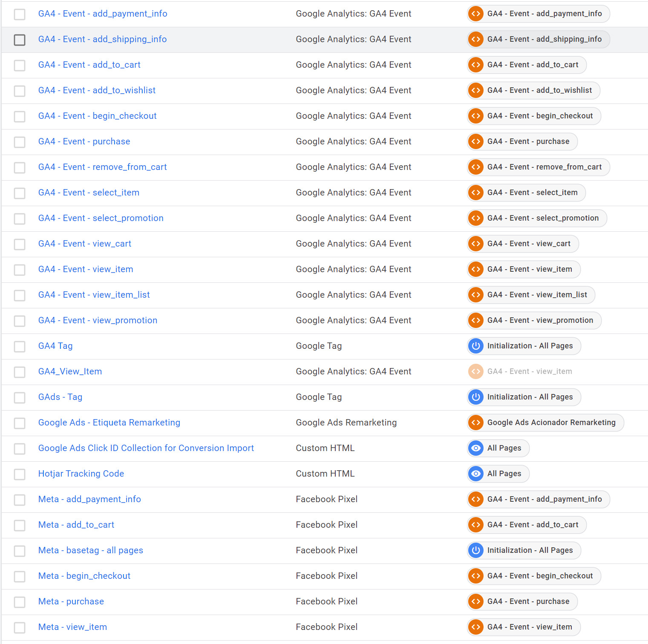Select the checkbox beside GA4 - Event - purchase
This screenshot has height=644, width=648.
pos(20,142)
